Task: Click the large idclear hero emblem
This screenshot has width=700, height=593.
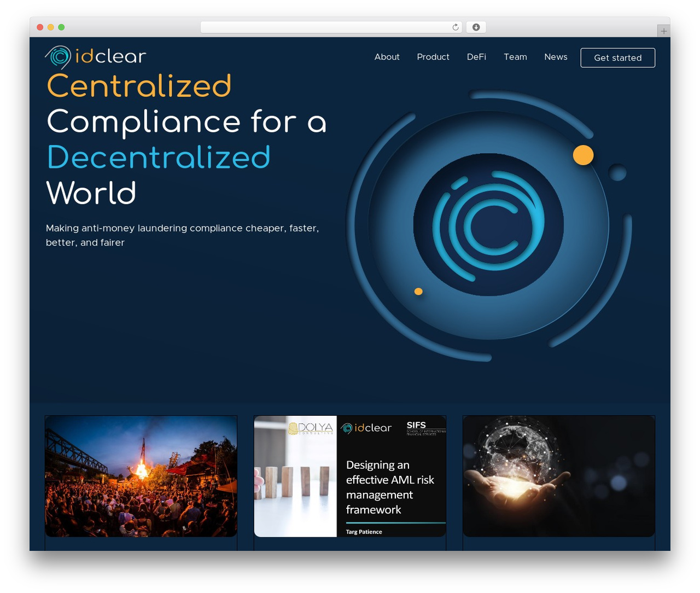Action: pyautogui.click(x=488, y=225)
